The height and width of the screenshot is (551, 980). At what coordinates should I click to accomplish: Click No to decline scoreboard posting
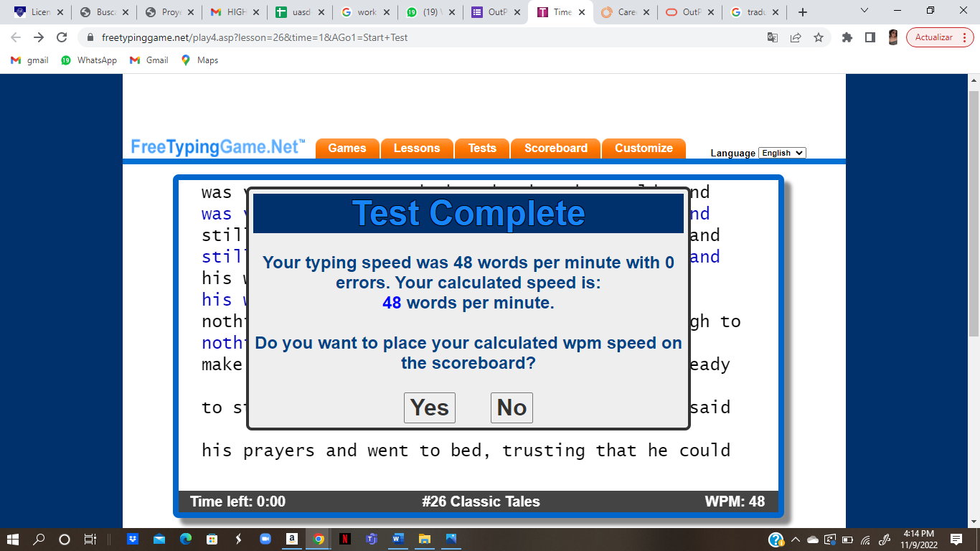[x=512, y=408]
